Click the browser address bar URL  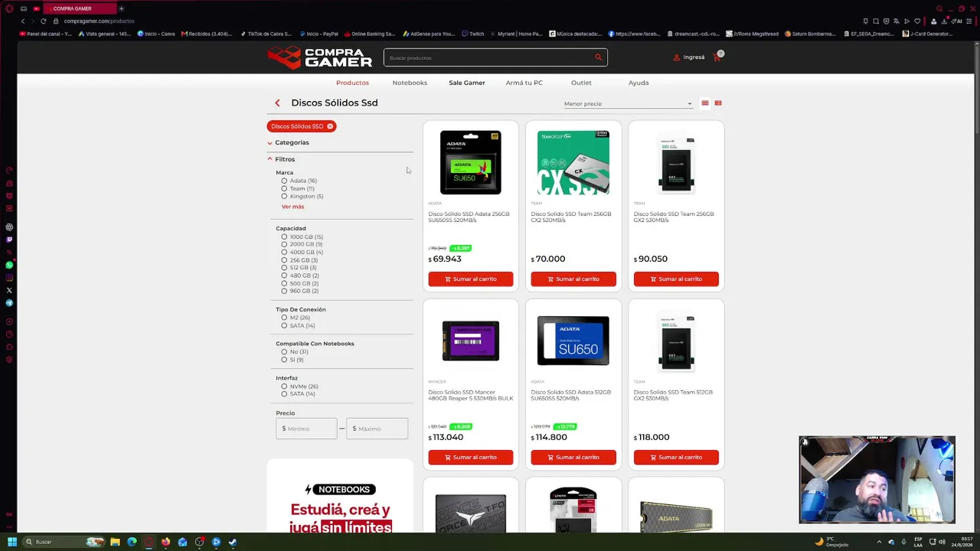[x=100, y=21]
